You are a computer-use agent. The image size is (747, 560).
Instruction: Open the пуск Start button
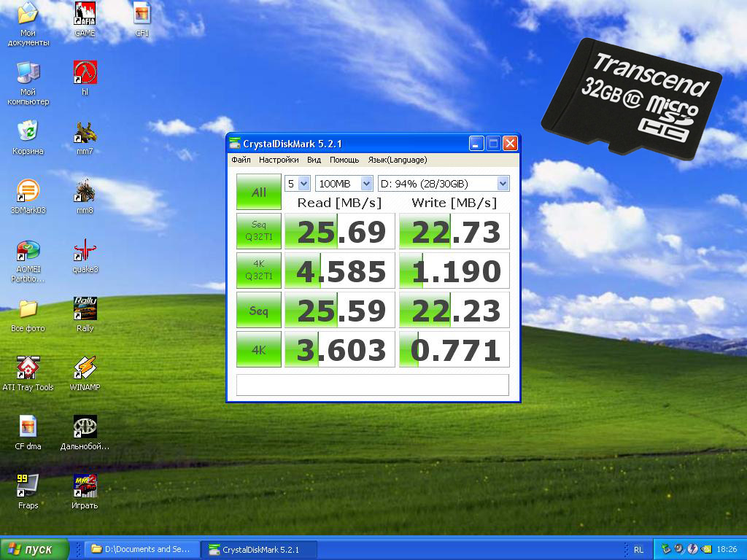coord(34,549)
